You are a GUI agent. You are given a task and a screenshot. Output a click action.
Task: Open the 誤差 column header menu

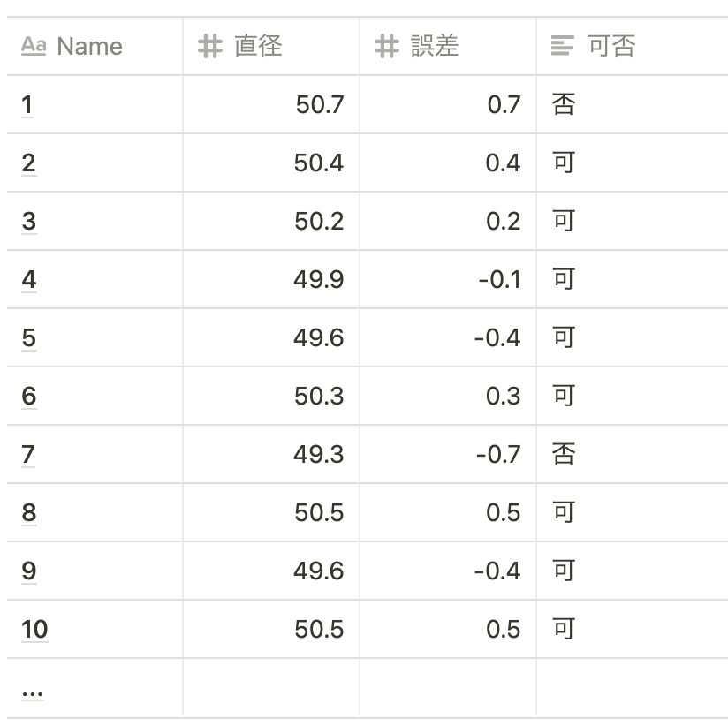[448, 46]
